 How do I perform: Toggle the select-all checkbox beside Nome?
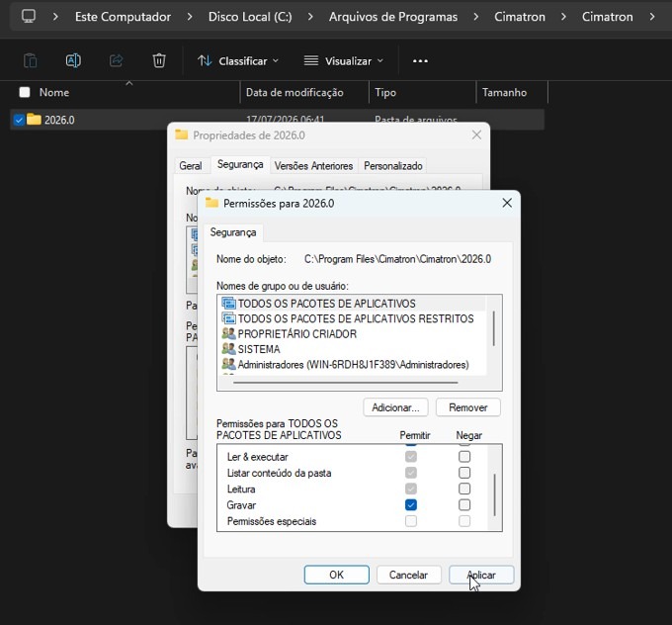(25, 92)
